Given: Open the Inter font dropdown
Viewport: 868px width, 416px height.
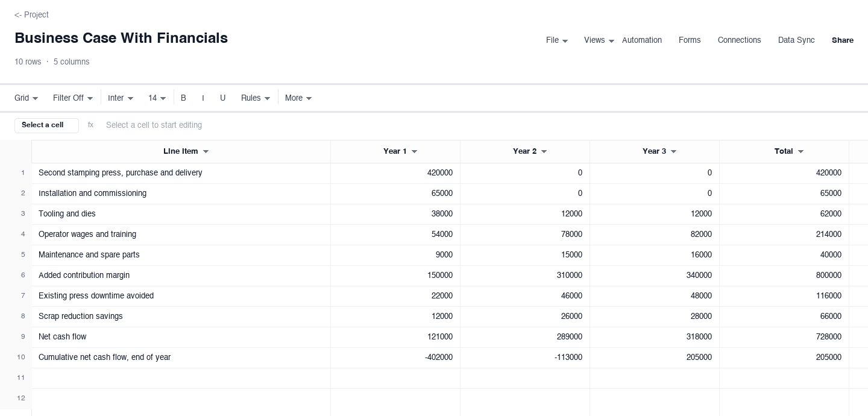Looking at the screenshot, I should click(121, 98).
